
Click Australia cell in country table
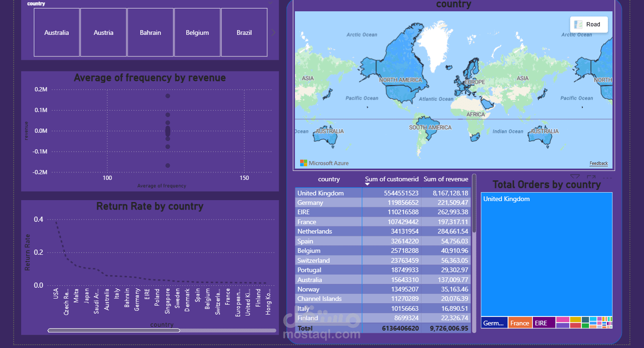tap(328, 280)
